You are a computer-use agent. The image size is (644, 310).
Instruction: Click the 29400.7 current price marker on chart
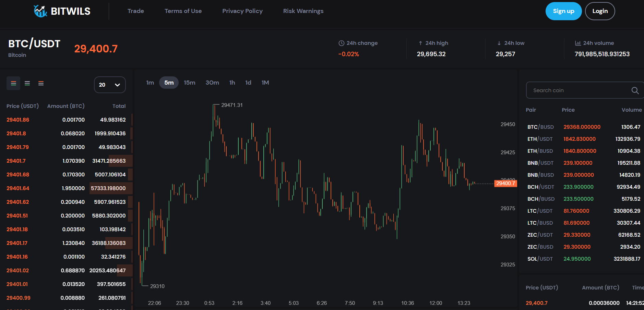coord(505,183)
